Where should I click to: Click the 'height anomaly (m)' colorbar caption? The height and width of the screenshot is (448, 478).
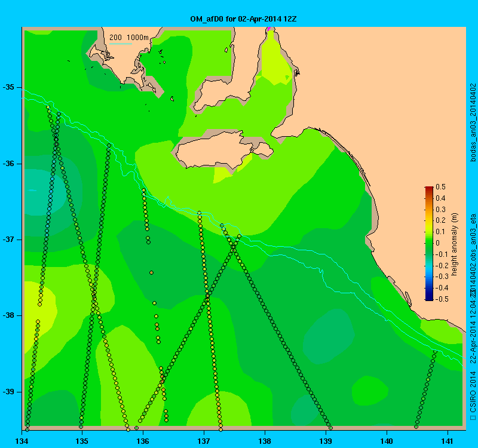455,244
